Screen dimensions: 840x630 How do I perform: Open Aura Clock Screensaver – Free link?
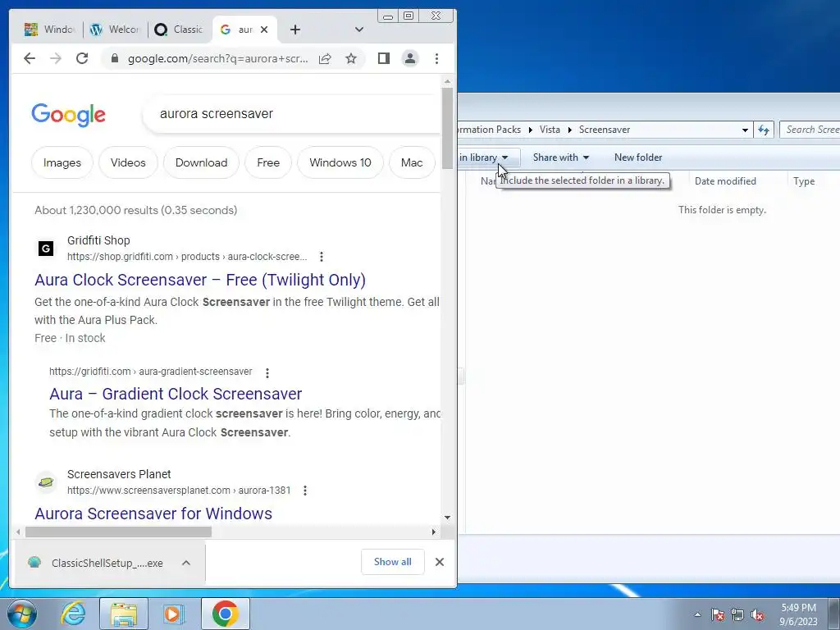200,280
